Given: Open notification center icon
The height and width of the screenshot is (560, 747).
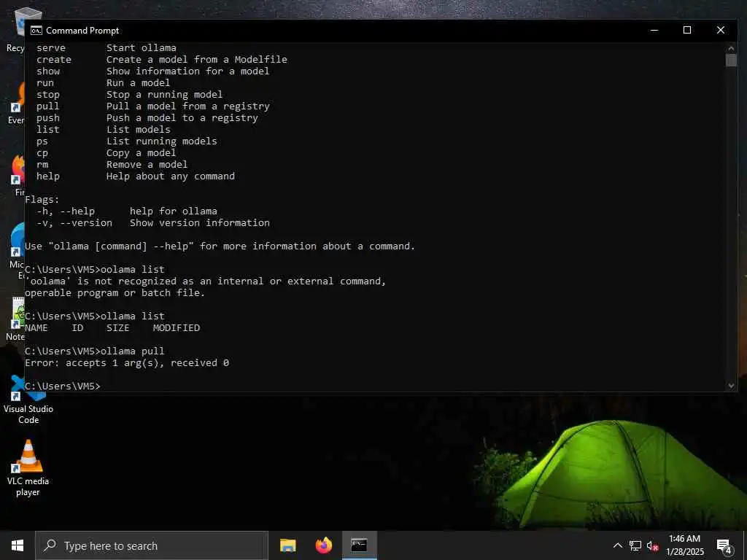Looking at the screenshot, I should click(724, 546).
